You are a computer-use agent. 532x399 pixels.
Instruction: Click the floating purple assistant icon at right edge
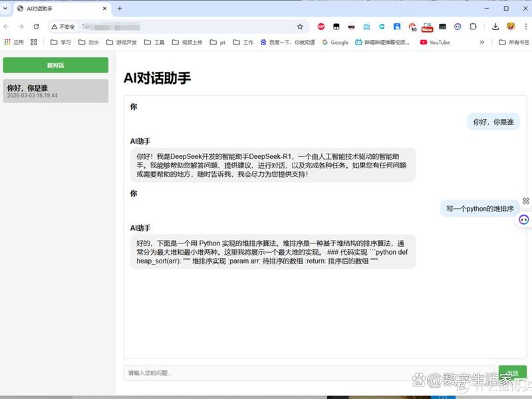[x=523, y=219]
